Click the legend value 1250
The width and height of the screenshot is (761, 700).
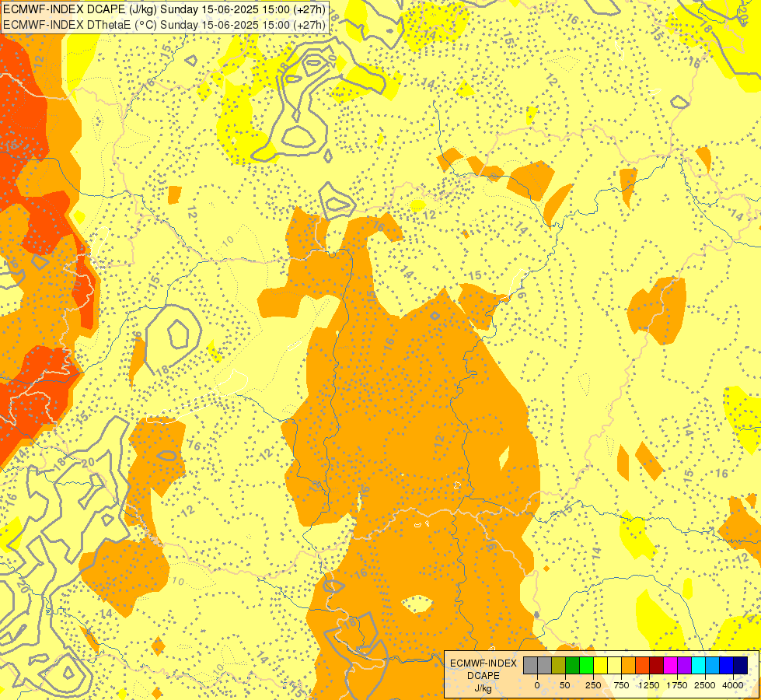coord(649,685)
